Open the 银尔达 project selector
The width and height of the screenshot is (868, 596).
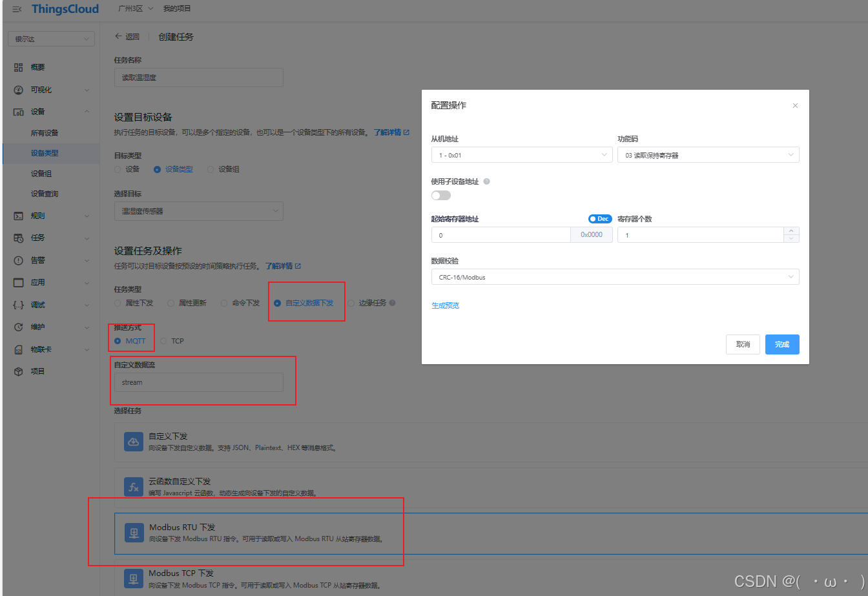click(51, 39)
